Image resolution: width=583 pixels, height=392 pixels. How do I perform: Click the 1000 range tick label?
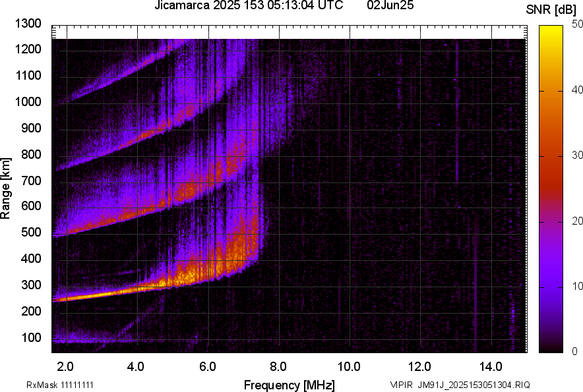coord(28,102)
